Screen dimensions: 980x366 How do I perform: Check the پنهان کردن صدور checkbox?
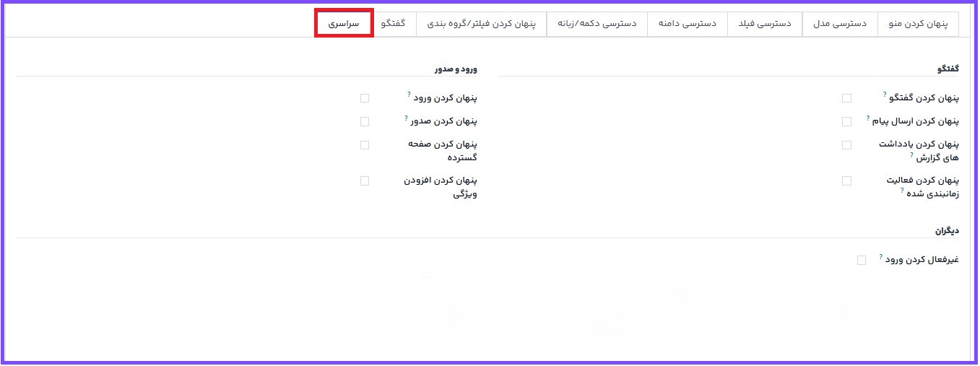click(365, 121)
